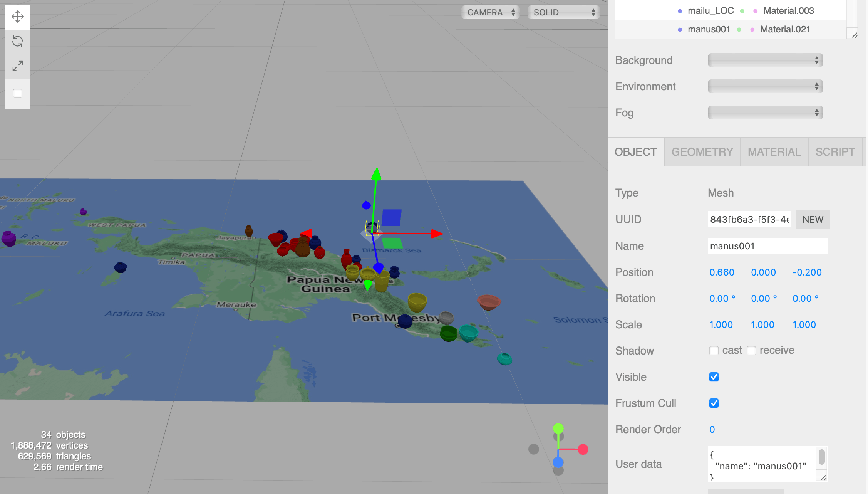Open the Background dropdown
Screen dimensions: 868x494
[x=765, y=60]
